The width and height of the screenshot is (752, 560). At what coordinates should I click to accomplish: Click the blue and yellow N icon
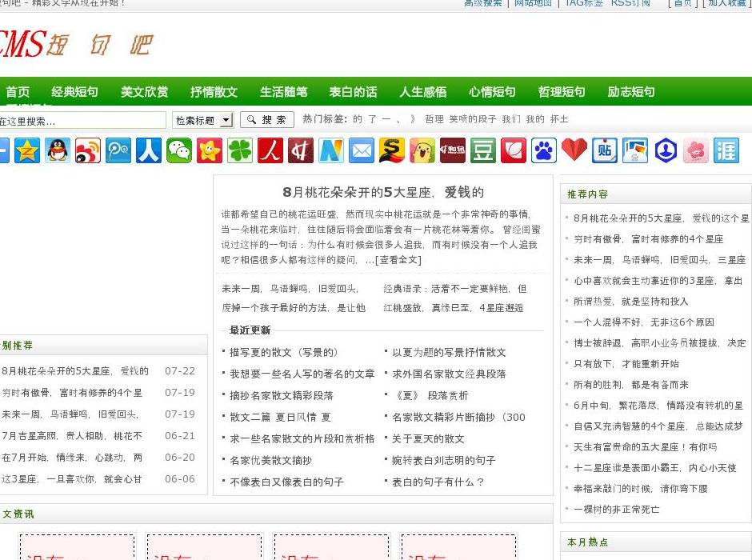tap(331, 150)
